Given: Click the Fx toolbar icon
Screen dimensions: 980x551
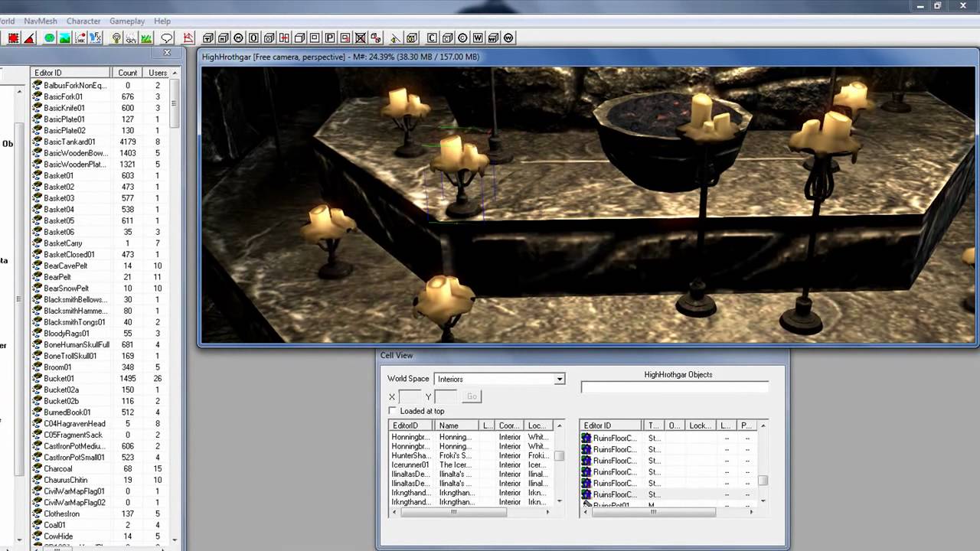Looking at the screenshot, I should 96,37.
